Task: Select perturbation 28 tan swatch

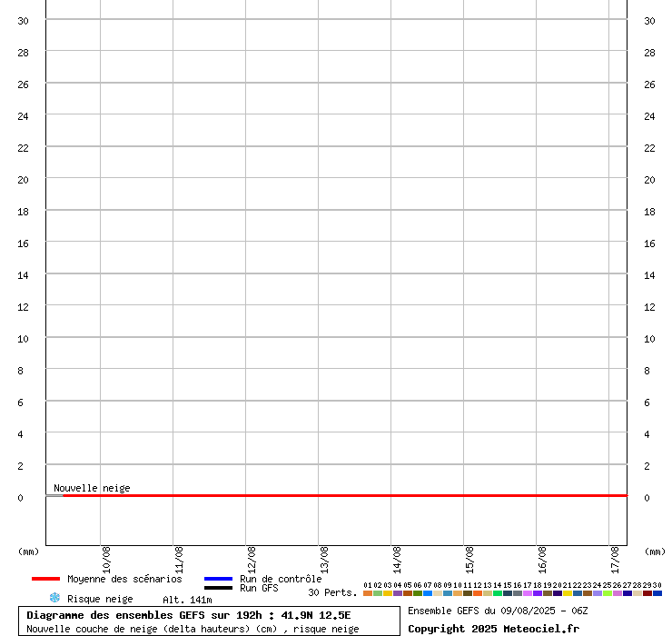Action: [x=637, y=593]
